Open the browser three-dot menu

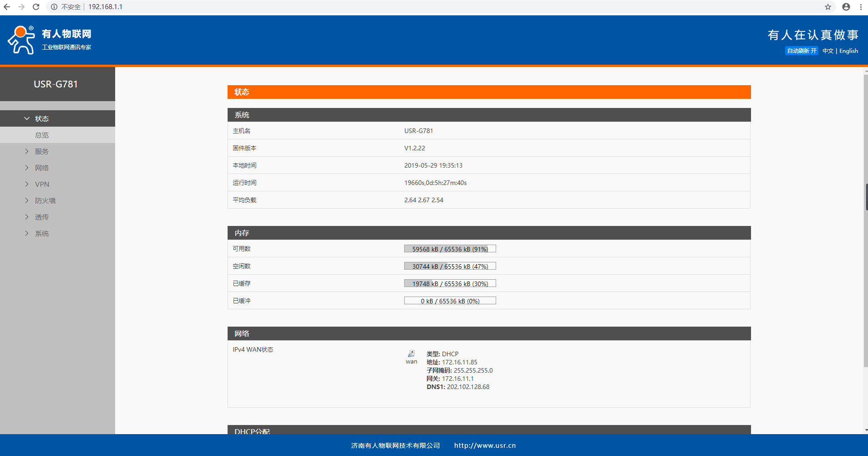point(861,7)
